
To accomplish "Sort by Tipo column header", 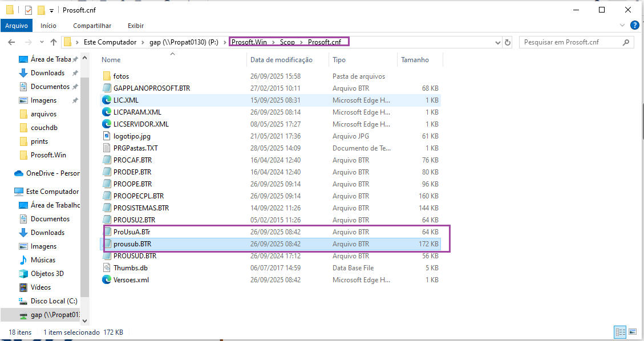I will [339, 60].
